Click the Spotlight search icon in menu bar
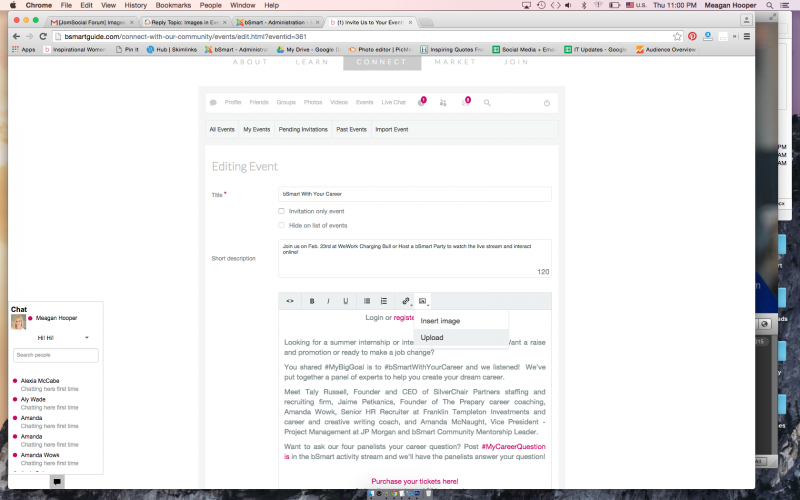 tap(769, 5)
